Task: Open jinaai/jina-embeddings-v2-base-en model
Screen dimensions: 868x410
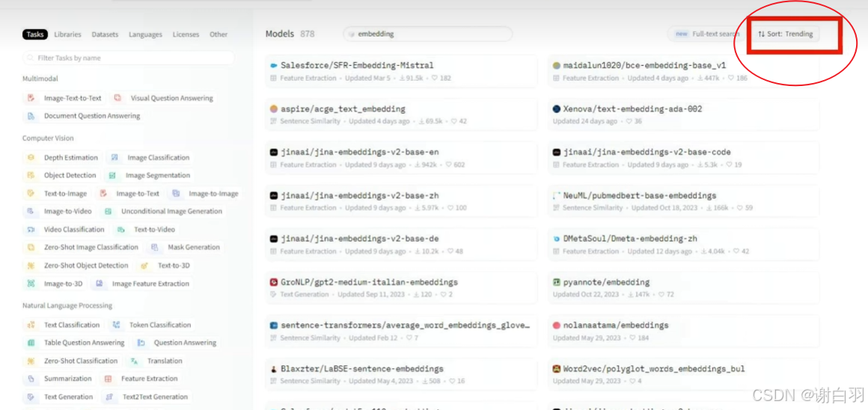Action: pyautogui.click(x=401, y=158)
